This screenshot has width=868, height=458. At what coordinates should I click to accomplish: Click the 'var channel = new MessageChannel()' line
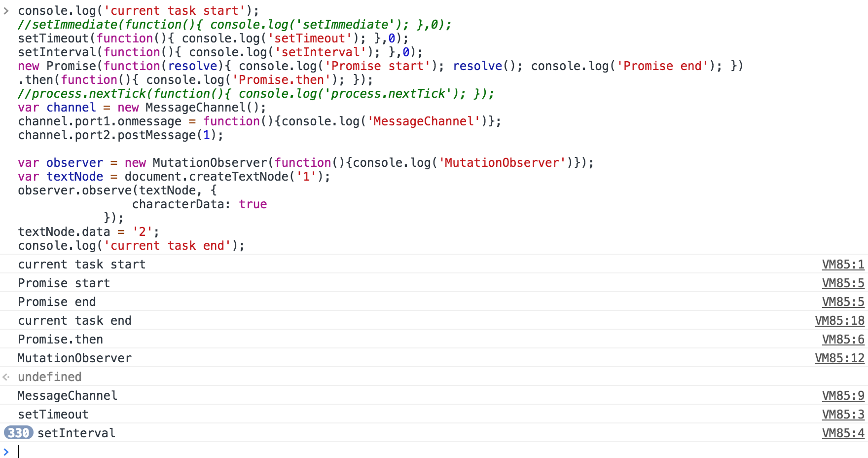click(x=142, y=108)
